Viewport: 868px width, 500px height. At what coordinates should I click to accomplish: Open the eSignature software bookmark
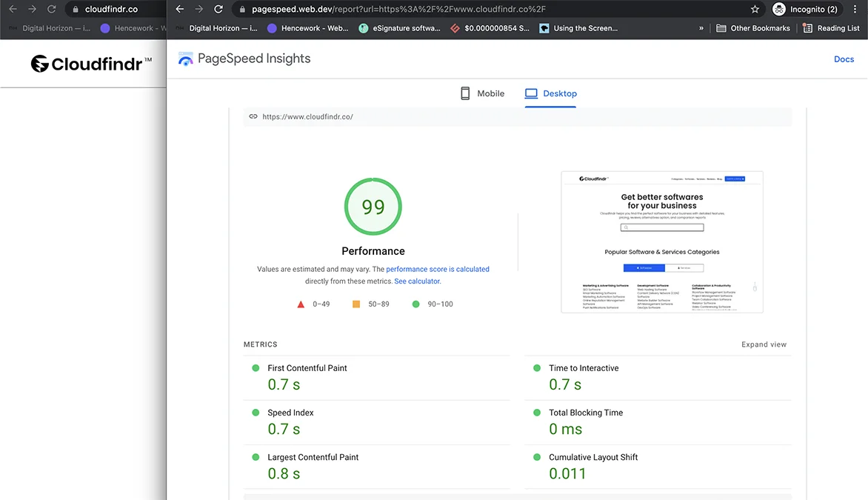pyautogui.click(x=400, y=28)
